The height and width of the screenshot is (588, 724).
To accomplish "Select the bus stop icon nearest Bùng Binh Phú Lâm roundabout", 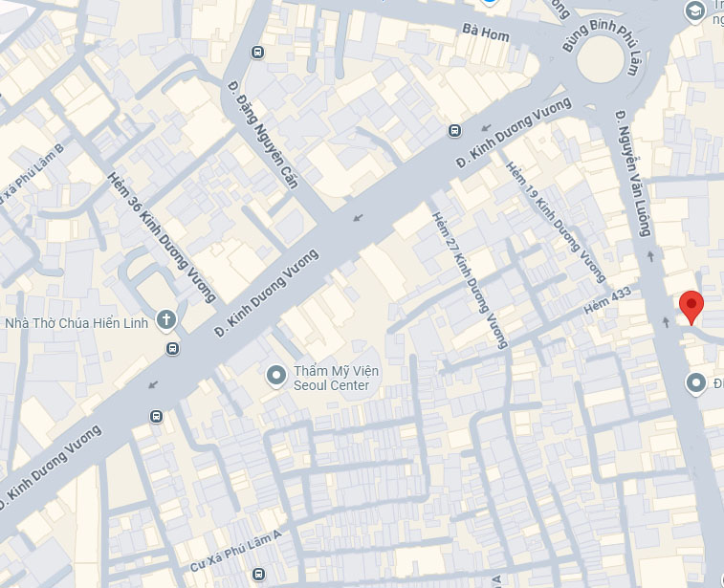I will pyautogui.click(x=455, y=131).
